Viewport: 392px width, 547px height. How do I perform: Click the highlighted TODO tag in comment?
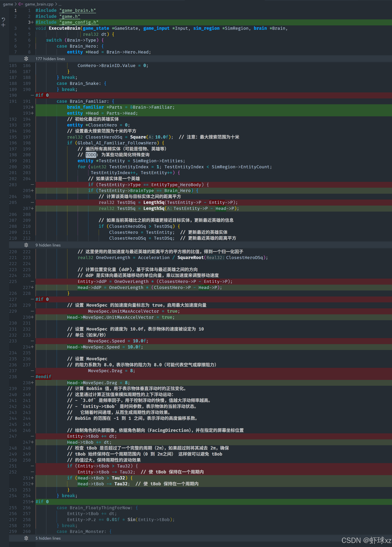pyautogui.click(x=91, y=155)
